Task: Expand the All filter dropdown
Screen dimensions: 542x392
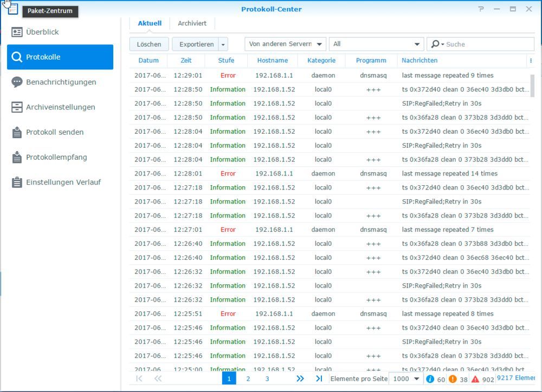Action: [376, 44]
